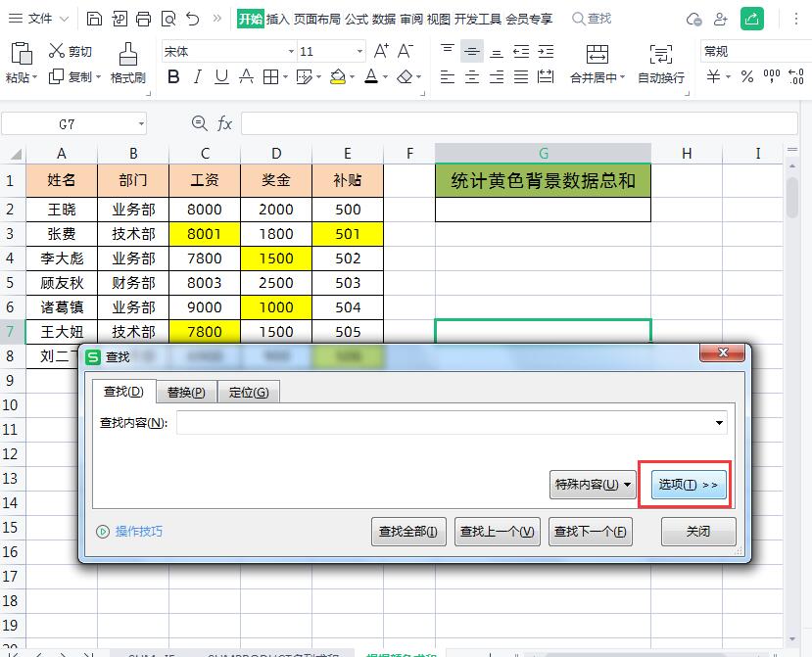Toggle Bold formatting
Screen dimensions: 812x657
click(x=173, y=77)
